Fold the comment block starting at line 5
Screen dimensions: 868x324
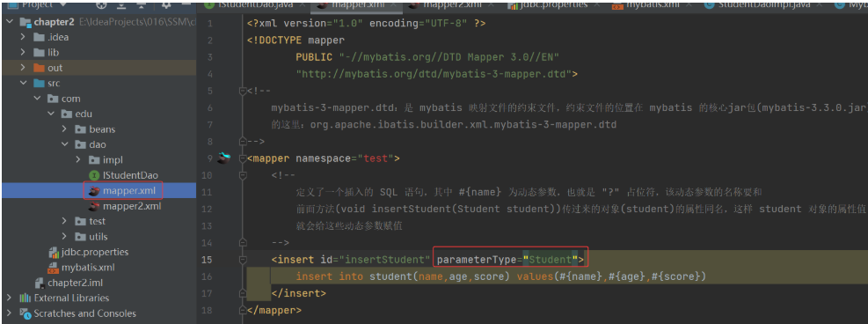click(x=243, y=91)
